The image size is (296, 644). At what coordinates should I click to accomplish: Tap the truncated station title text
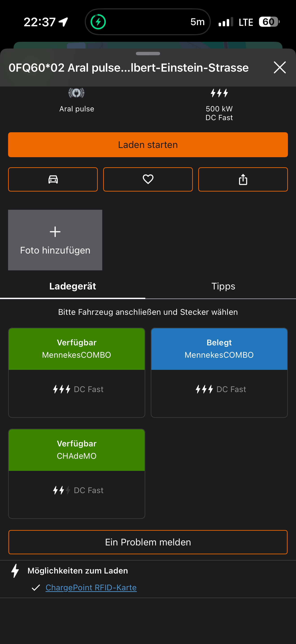pos(128,68)
